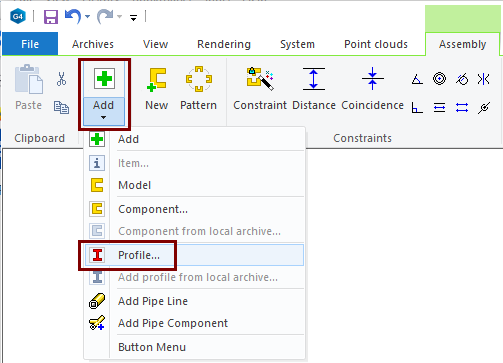Open the File menu tab
The width and height of the screenshot is (503, 363).
[30, 44]
